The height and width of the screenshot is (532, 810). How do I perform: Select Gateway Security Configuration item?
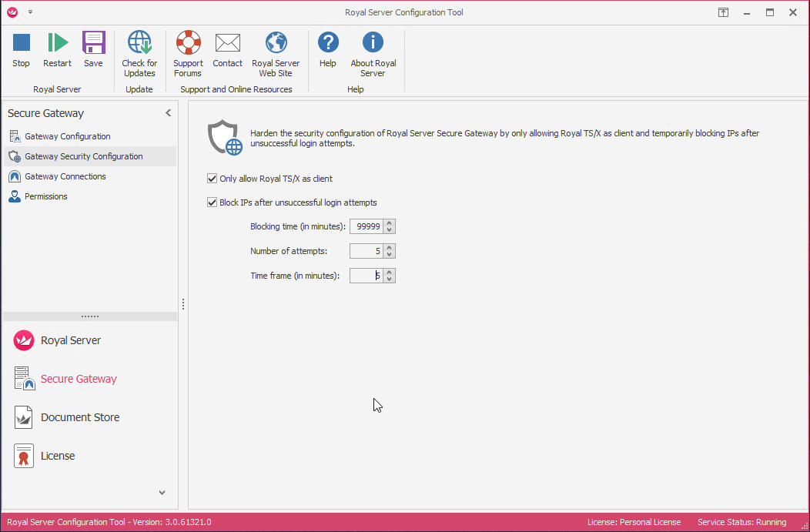point(90,156)
